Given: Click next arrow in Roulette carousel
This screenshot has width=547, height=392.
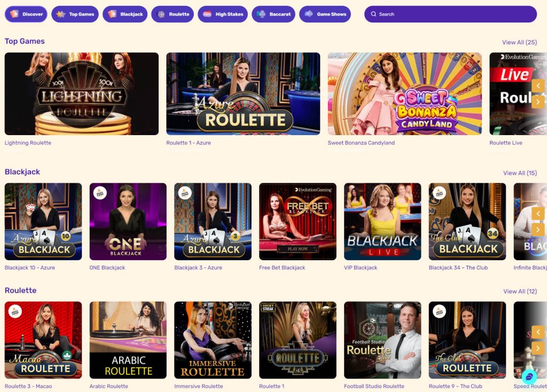Looking at the screenshot, I should pos(538,348).
